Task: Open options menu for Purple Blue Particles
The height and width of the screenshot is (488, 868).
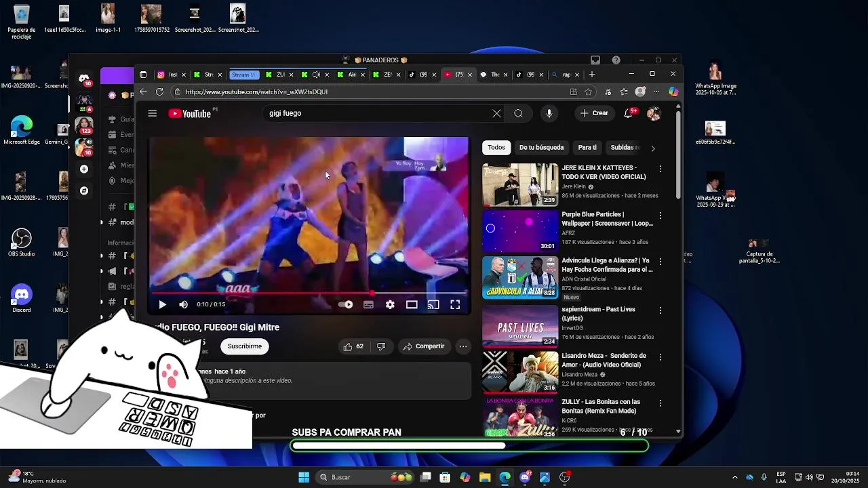Action: 660,216
